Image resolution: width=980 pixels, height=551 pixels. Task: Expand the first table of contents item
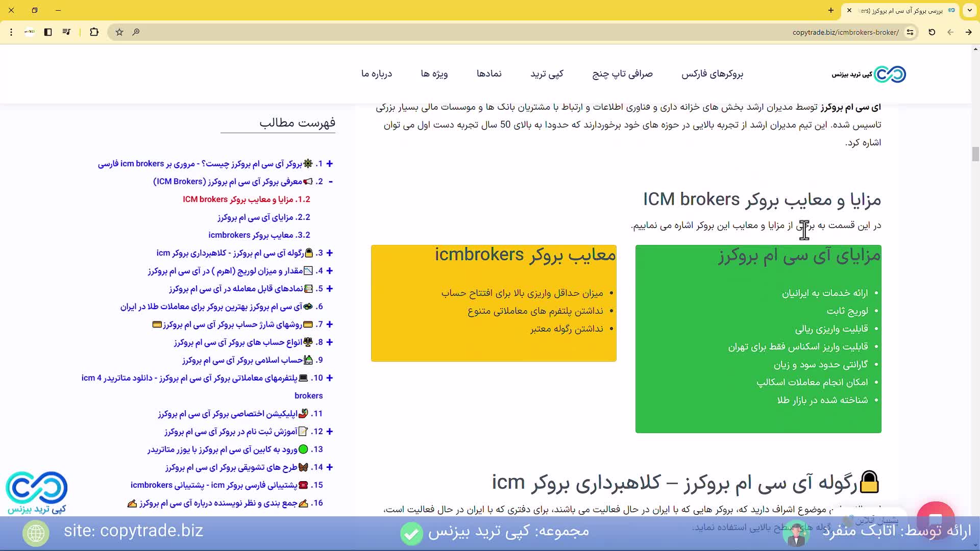330,164
